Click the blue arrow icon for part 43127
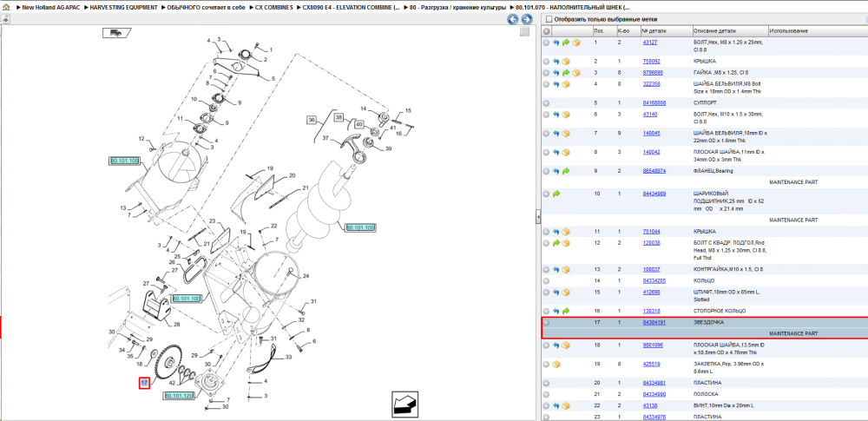Viewport: 868px width, 421px height. point(556,43)
